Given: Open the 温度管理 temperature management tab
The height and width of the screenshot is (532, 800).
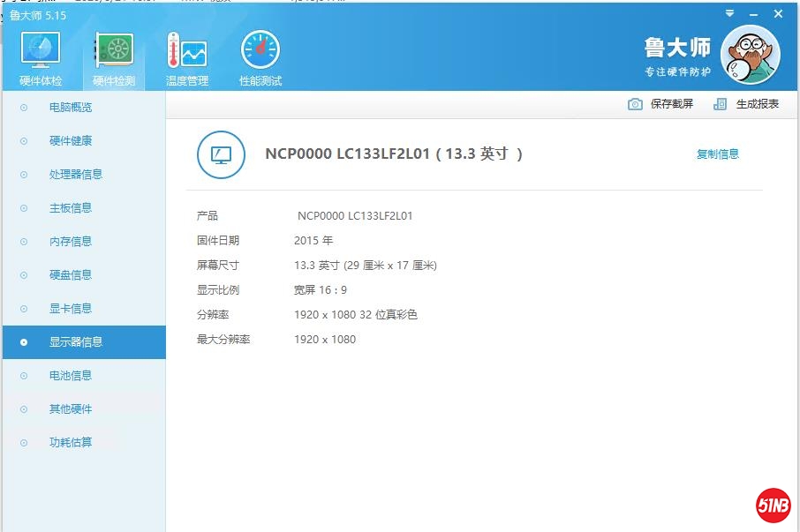Looking at the screenshot, I should tap(186, 58).
